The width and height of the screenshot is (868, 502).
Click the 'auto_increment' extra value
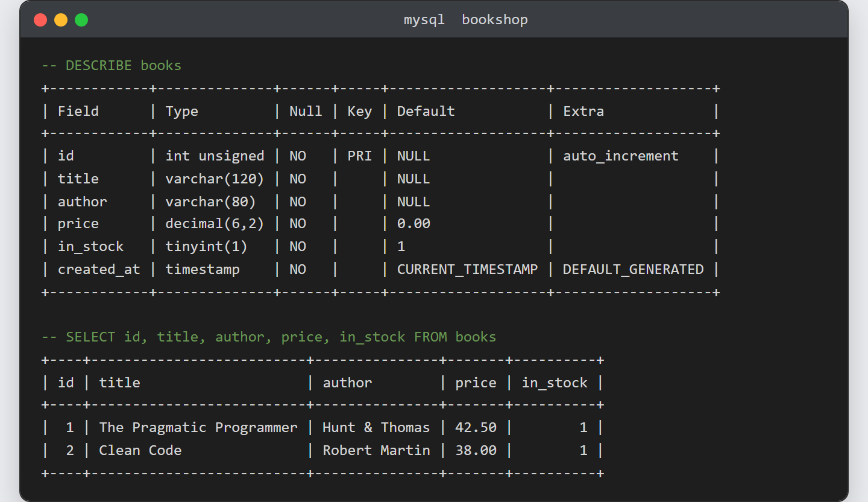click(621, 156)
